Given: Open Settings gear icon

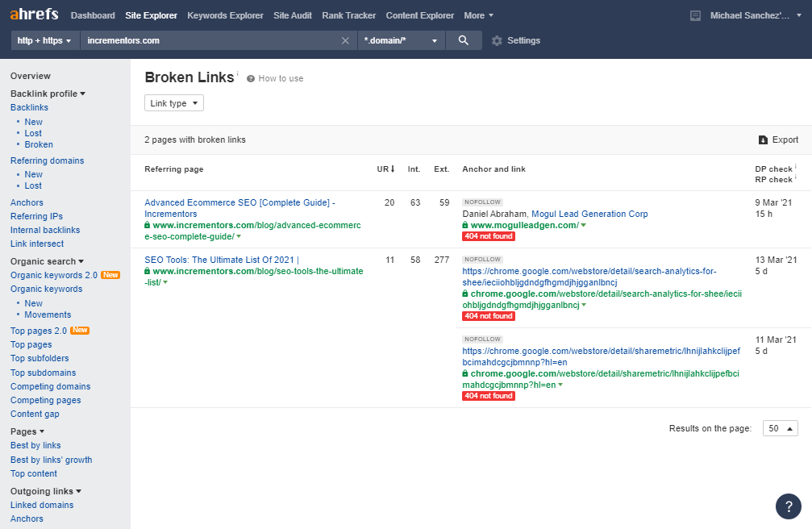Looking at the screenshot, I should tap(498, 40).
